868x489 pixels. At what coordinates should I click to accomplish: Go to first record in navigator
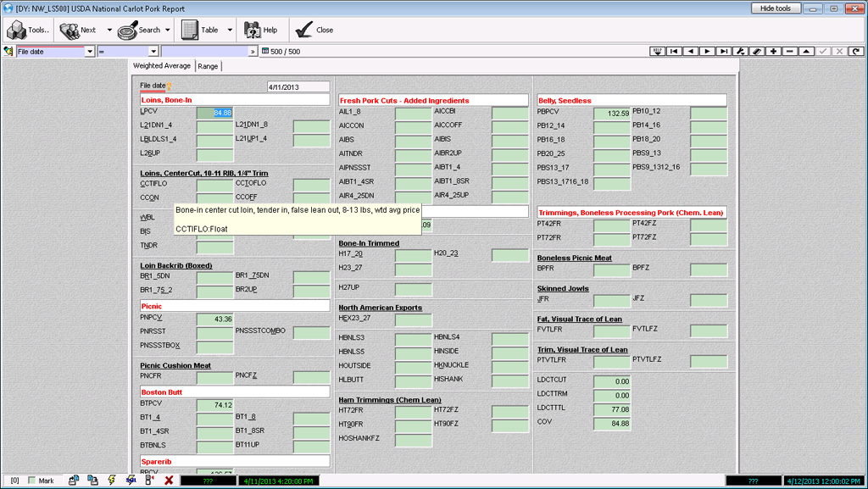pyautogui.click(x=674, y=52)
